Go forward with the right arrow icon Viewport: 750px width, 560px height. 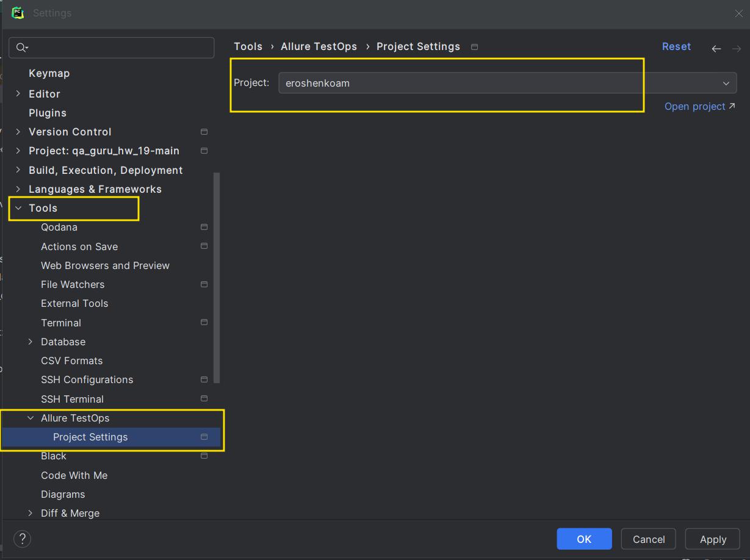click(x=737, y=48)
